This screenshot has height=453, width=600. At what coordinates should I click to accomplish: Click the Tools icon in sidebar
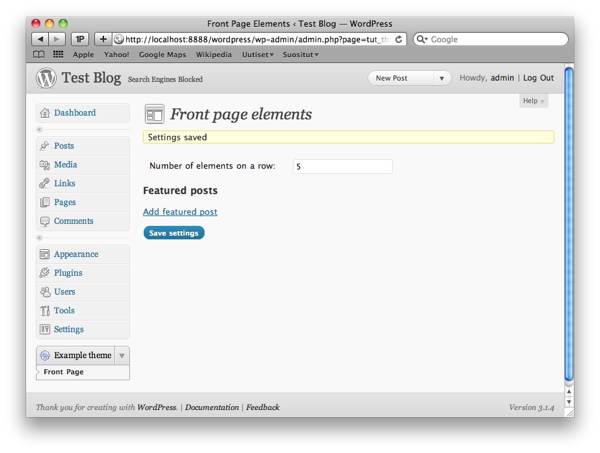[45, 311]
